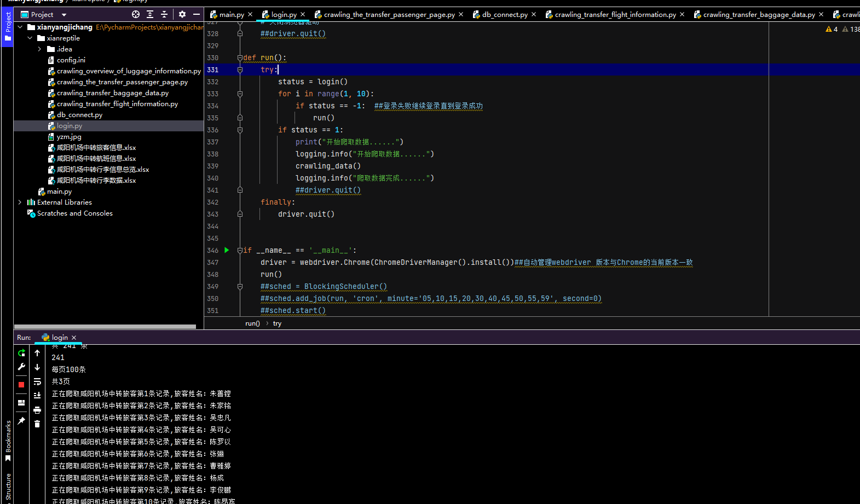The image size is (860, 504).
Task: Click try in editor breadcrumb
Action: [x=277, y=323]
